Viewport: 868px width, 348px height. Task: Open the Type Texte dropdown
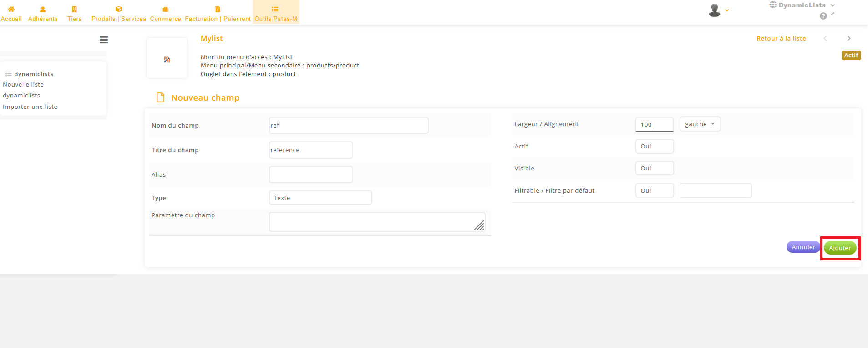(x=320, y=198)
